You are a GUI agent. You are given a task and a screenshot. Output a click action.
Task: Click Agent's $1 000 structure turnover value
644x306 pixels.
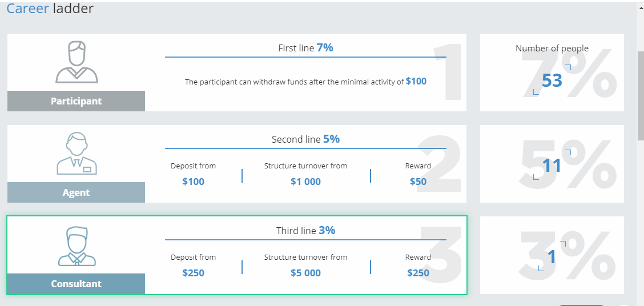click(x=305, y=182)
